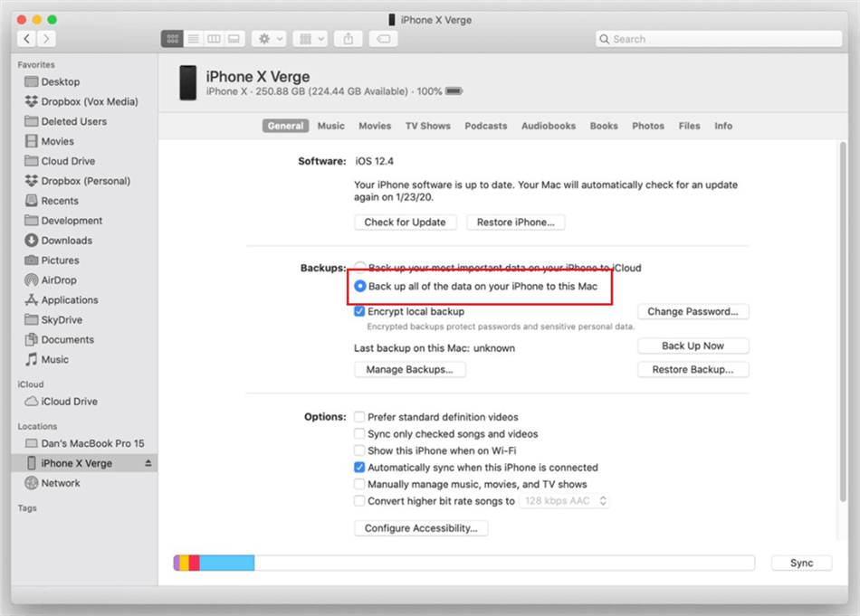The image size is (860, 616).
Task: Go back with the left chevron button
Action: (x=26, y=39)
